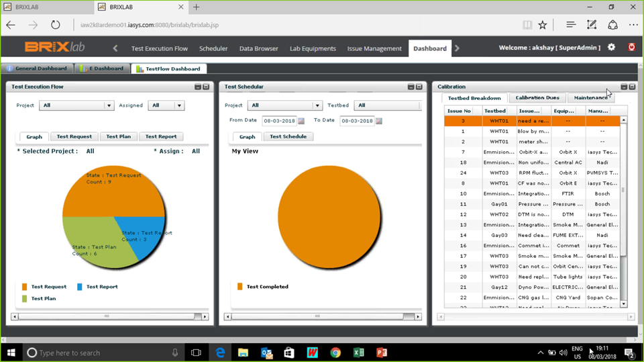Open the browser Hub icon

point(571,25)
